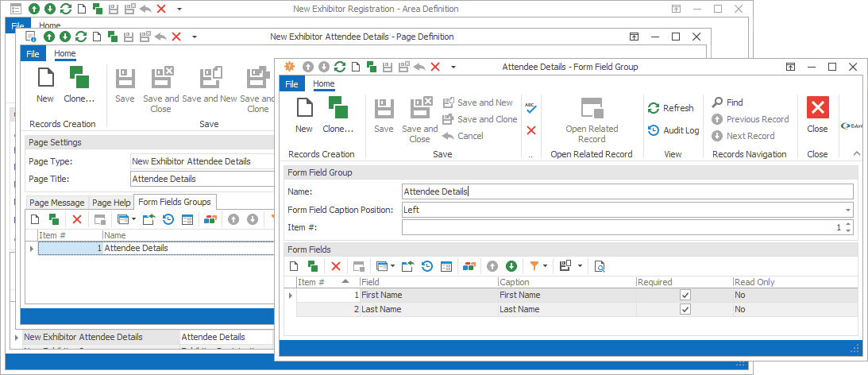Click the Field column header
The height and width of the screenshot is (375, 868).
point(429,282)
